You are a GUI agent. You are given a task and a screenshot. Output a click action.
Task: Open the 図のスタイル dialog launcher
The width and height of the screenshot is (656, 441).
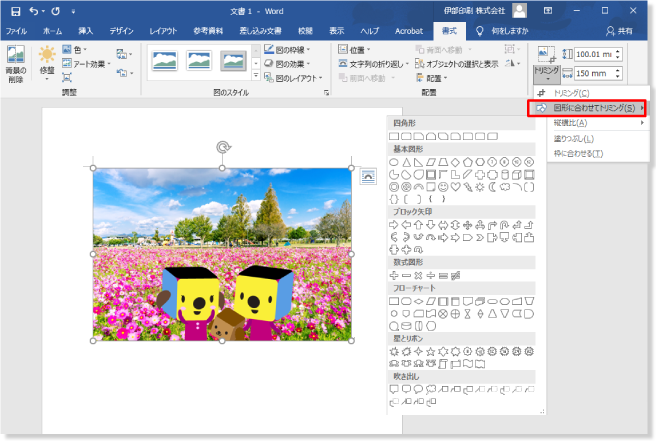326,92
